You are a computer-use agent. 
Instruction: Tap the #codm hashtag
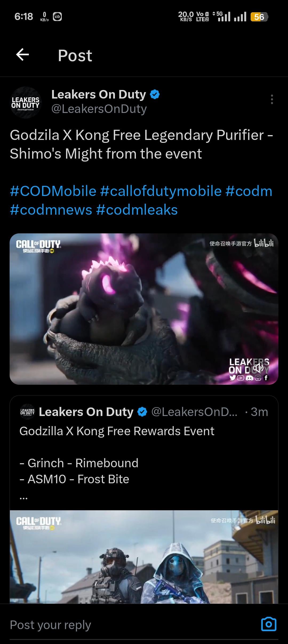pyautogui.click(x=249, y=191)
